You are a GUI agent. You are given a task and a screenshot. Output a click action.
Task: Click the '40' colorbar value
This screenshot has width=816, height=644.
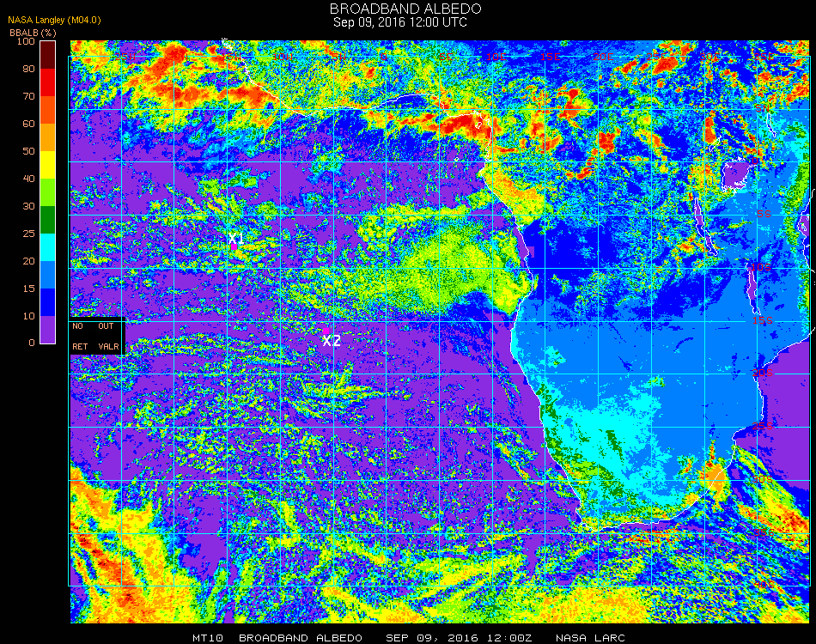28,179
